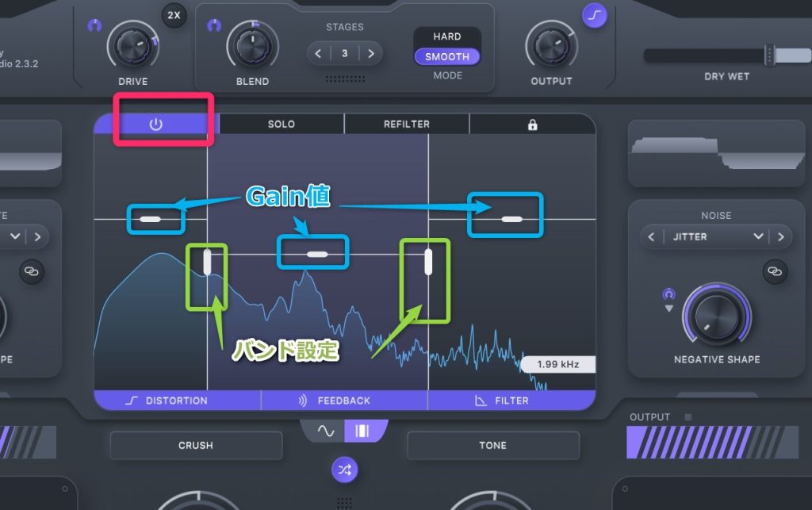Toggle the 2X oversampling button
812x510 pixels.
174,15
